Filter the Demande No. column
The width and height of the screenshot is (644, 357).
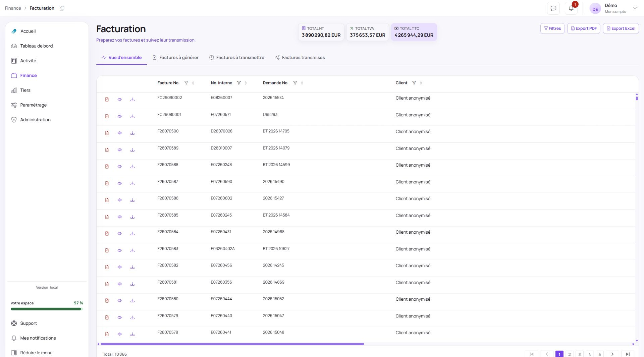(x=295, y=83)
